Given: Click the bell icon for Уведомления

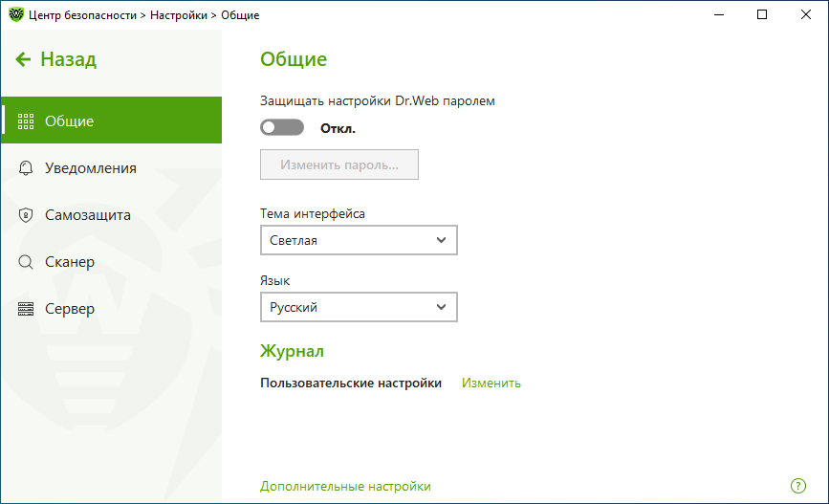Looking at the screenshot, I should coord(26,168).
